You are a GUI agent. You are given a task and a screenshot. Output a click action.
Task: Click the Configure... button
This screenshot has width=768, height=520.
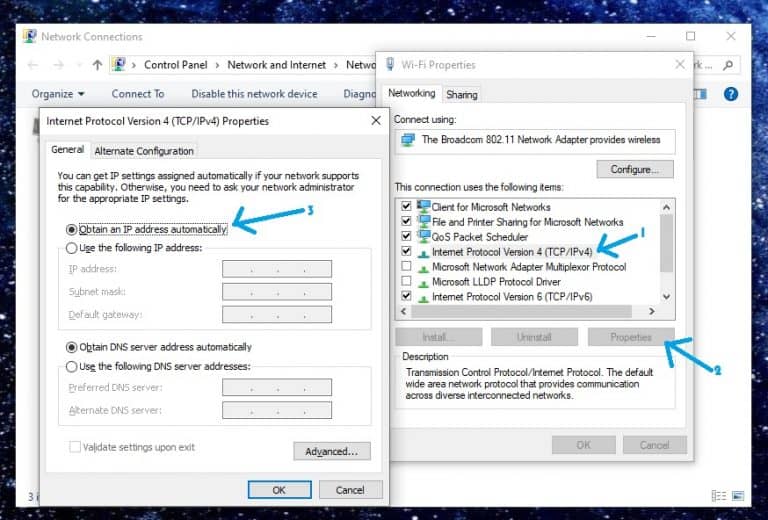634,169
